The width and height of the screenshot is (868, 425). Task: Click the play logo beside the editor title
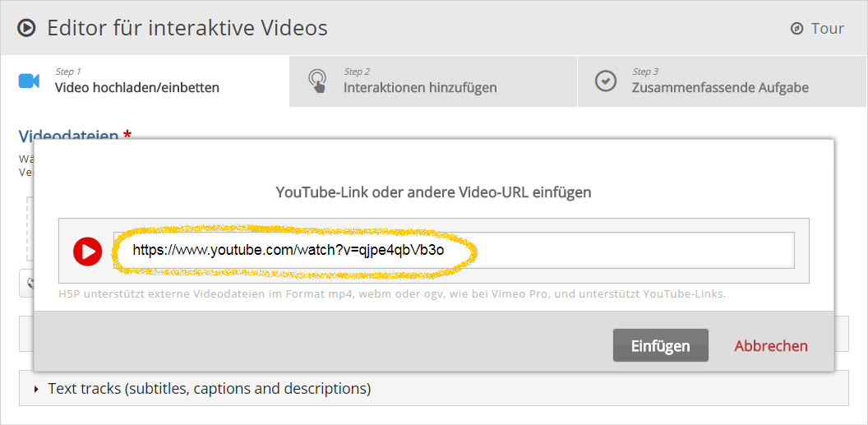tap(26, 28)
